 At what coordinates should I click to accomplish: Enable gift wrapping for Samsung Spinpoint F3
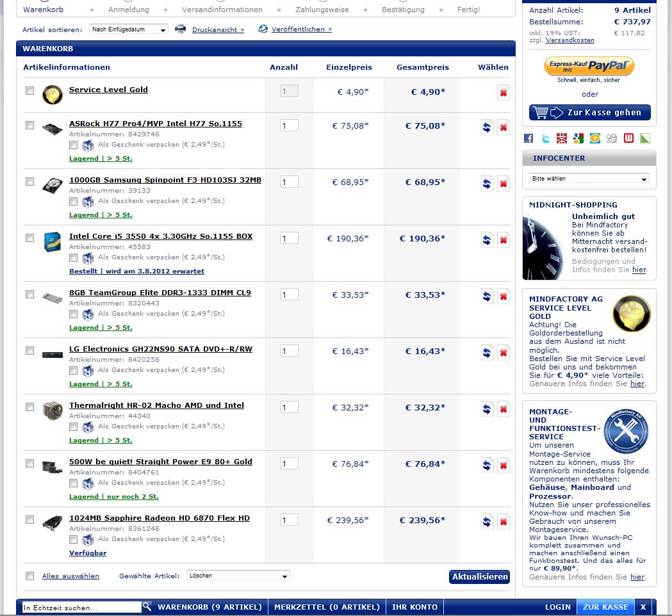coord(73,201)
